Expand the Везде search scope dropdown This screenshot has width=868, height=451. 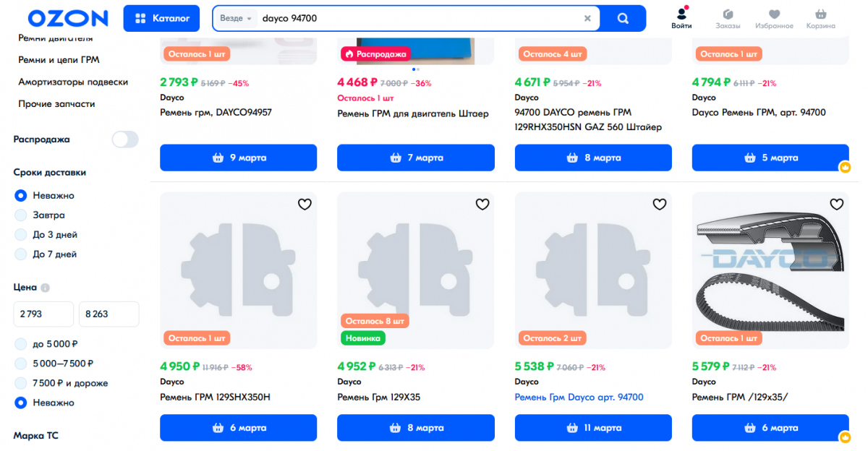click(236, 18)
